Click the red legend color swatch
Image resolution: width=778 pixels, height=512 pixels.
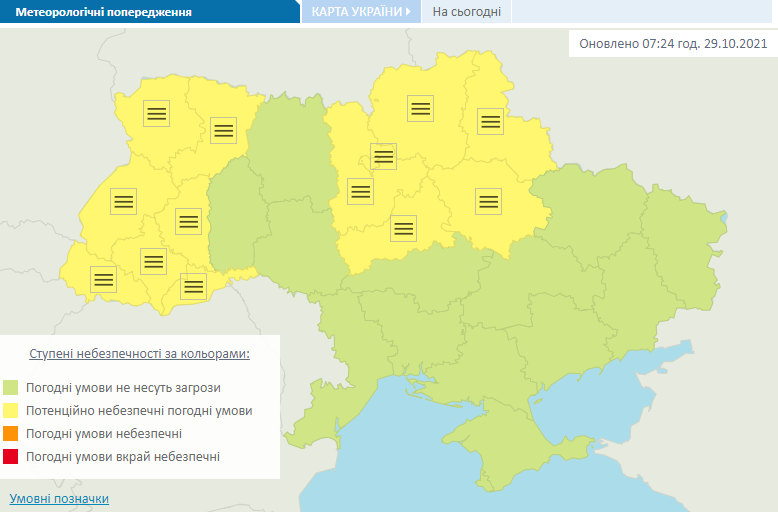pyautogui.click(x=11, y=457)
